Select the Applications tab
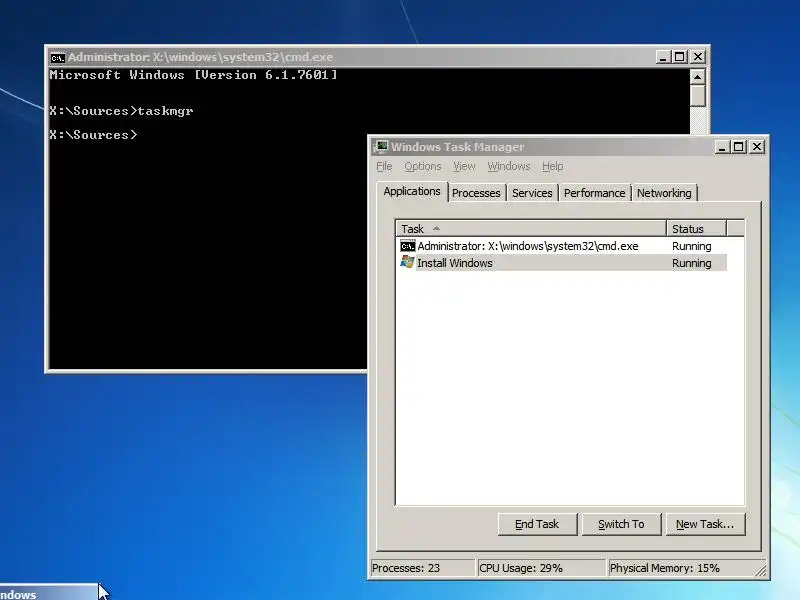This screenshot has height=600, width=800. tap(412, 191)
